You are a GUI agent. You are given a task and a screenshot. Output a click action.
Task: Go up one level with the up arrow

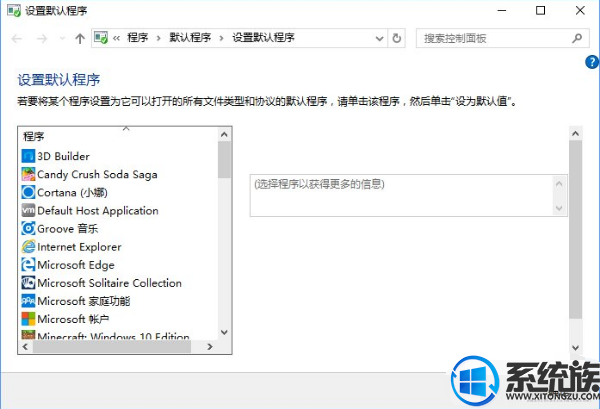(80, 38)
